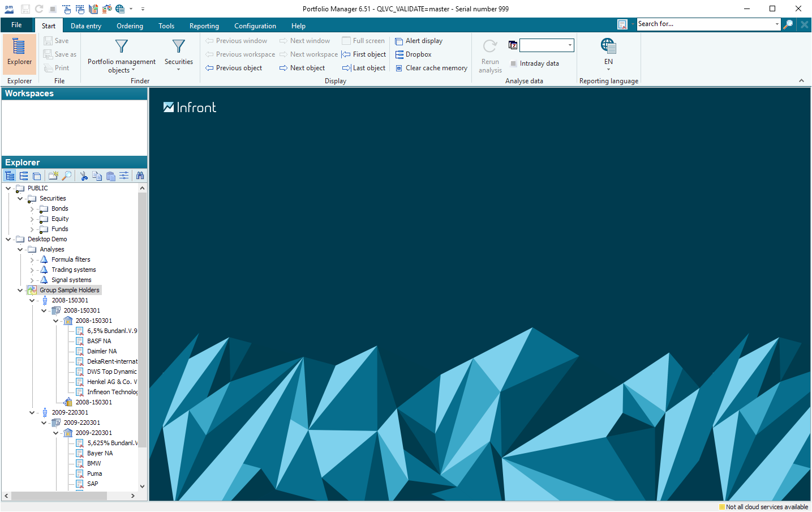812x512 pixels.
Task: Click the Next object button
Action: point(302,68)
